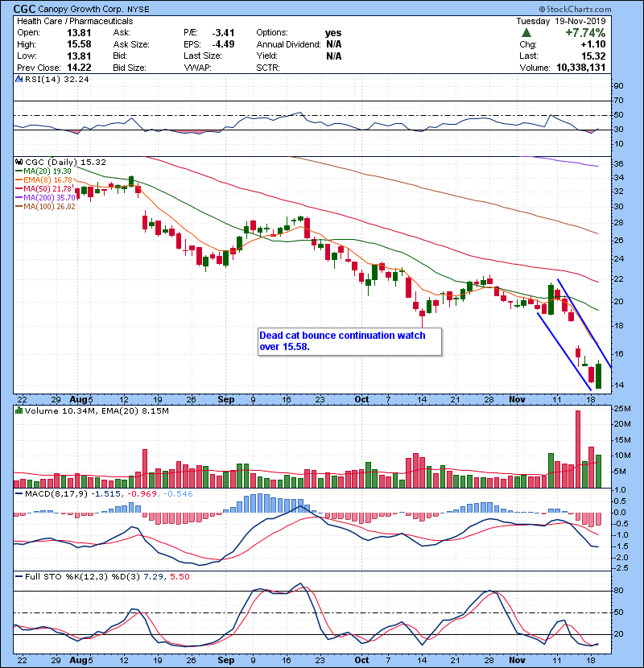Click the header Volume value 10,338,131
Screen dimensions: 644x668
[x=580, y=68]
